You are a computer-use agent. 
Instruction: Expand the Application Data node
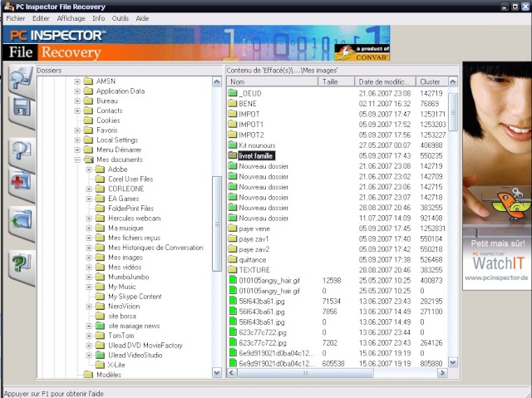click(x=77, y=91)
